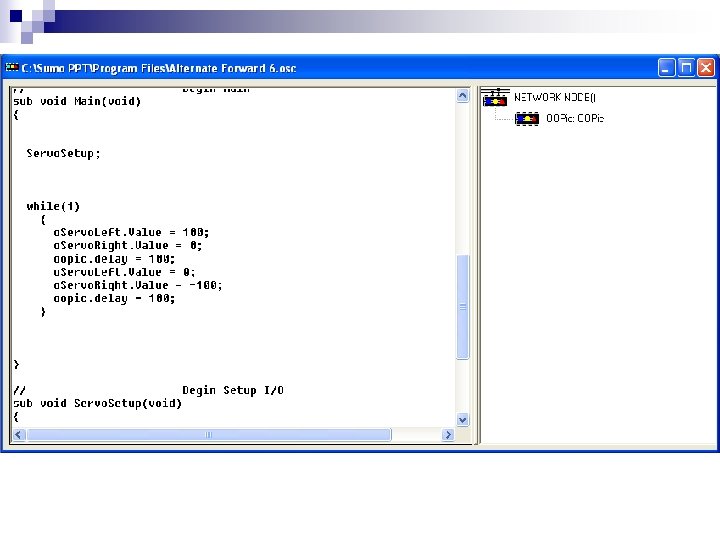Click the vertical scrollbar thumb
Viewport: 720px width, 540px height.
click(x=462, y=307)
